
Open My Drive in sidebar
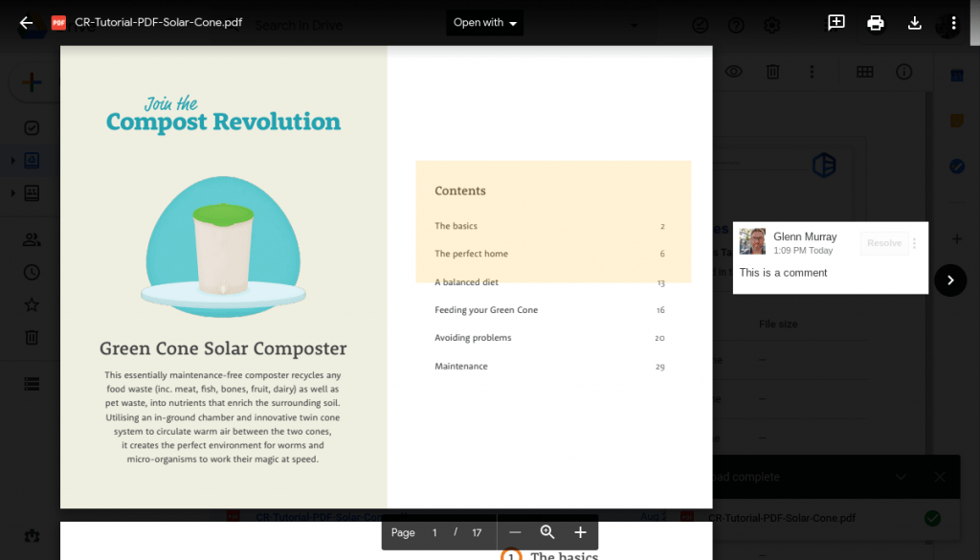pyautogui.click(x=32, y=160)
